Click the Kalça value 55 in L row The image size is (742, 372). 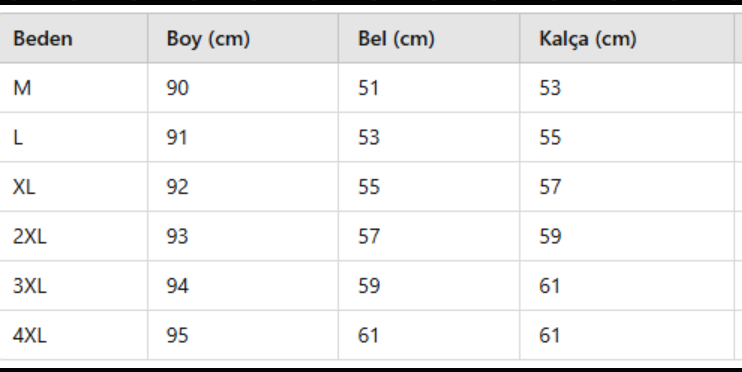627,137
